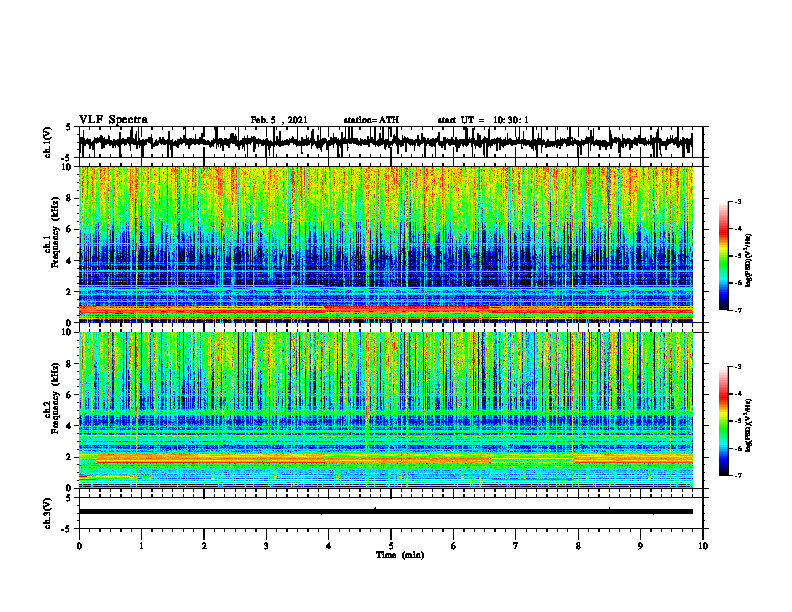
Task: Click time axis tick label "4"
Action: [329, 546]
